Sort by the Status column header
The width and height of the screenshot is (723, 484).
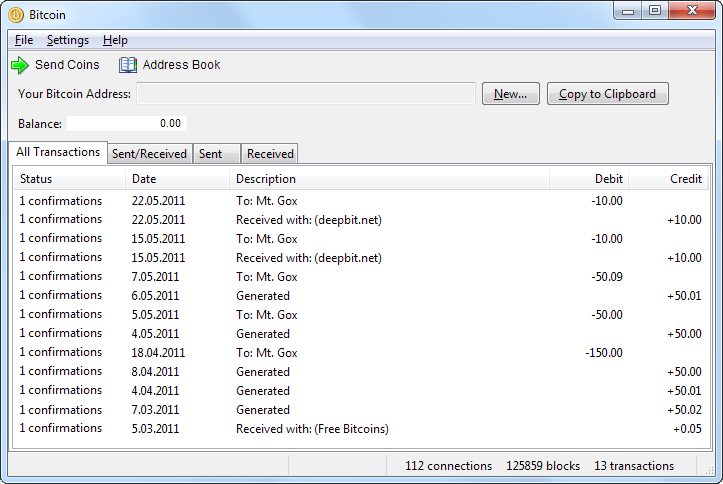click(x=70, y=179)
